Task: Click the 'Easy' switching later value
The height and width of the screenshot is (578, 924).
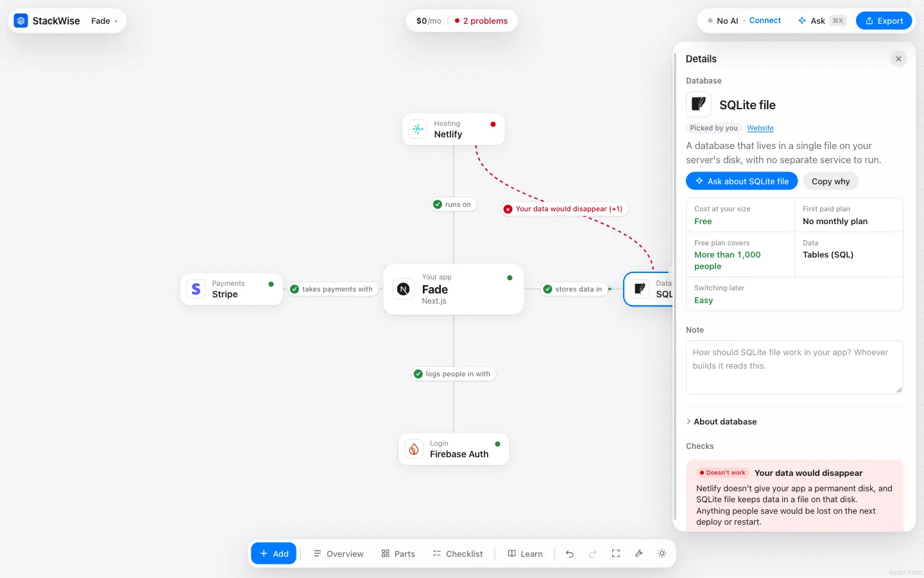Action: click(703, 301)
